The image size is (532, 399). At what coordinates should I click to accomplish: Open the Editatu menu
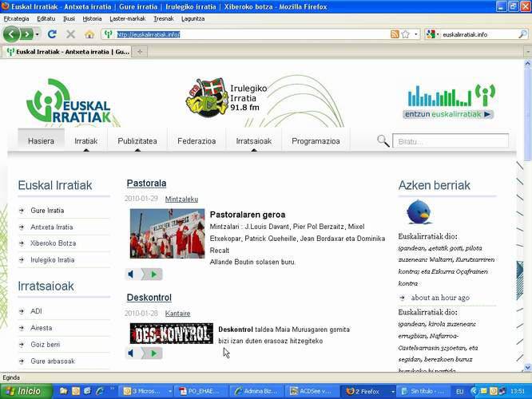pos(46,19)
